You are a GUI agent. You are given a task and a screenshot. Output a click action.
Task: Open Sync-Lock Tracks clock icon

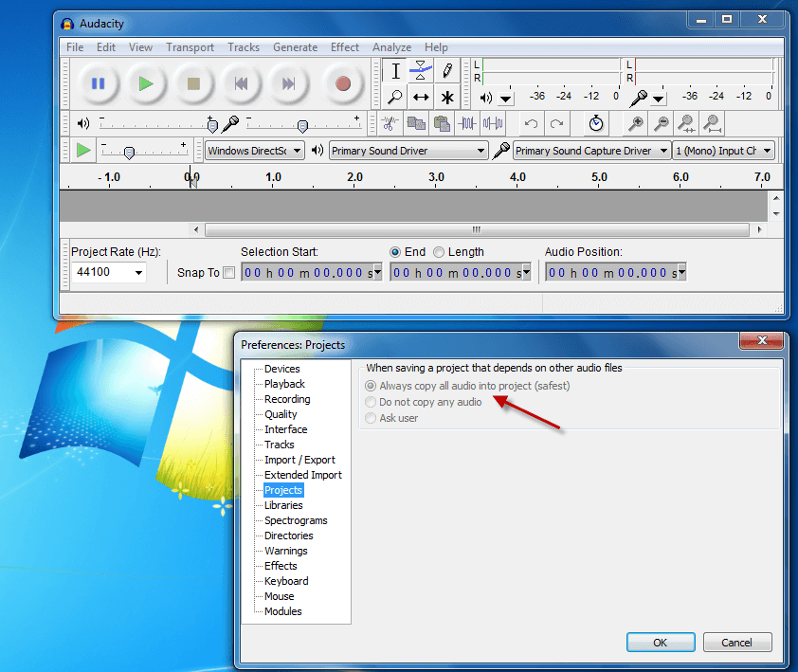(x=596, y=124)
